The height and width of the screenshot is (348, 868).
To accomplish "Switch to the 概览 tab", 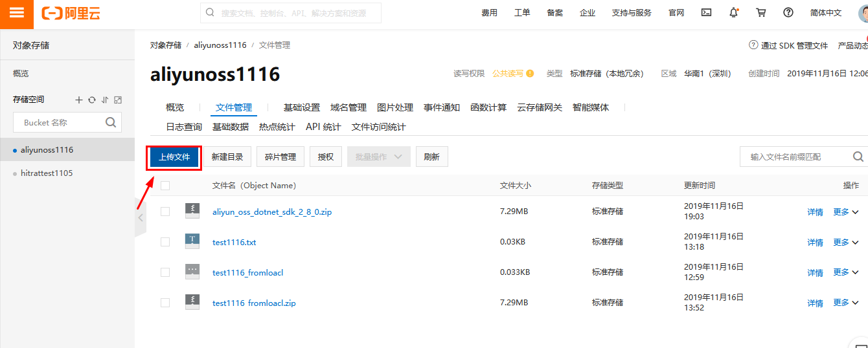I will (175, 107).
